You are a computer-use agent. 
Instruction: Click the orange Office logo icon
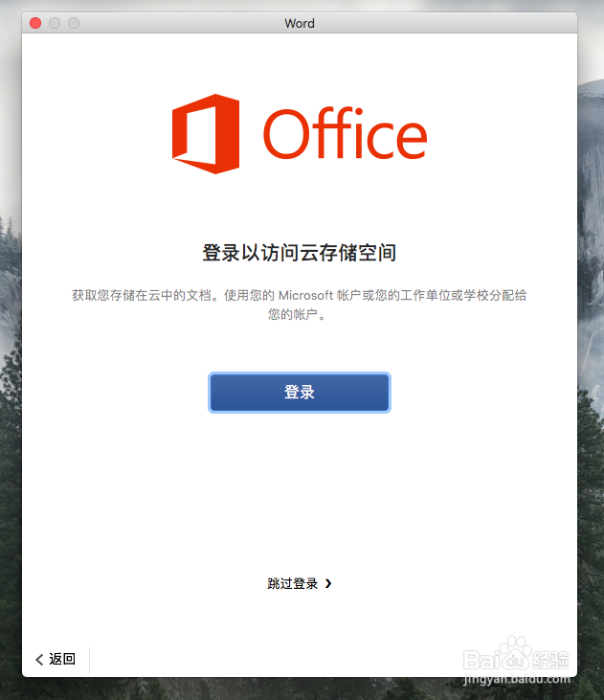pos(206,134)
